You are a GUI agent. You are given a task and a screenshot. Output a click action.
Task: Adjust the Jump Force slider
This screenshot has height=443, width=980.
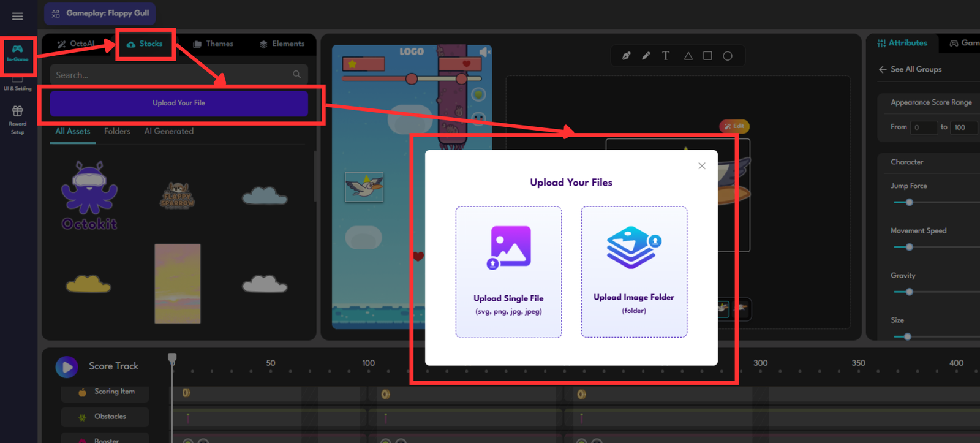click(909, 202)
